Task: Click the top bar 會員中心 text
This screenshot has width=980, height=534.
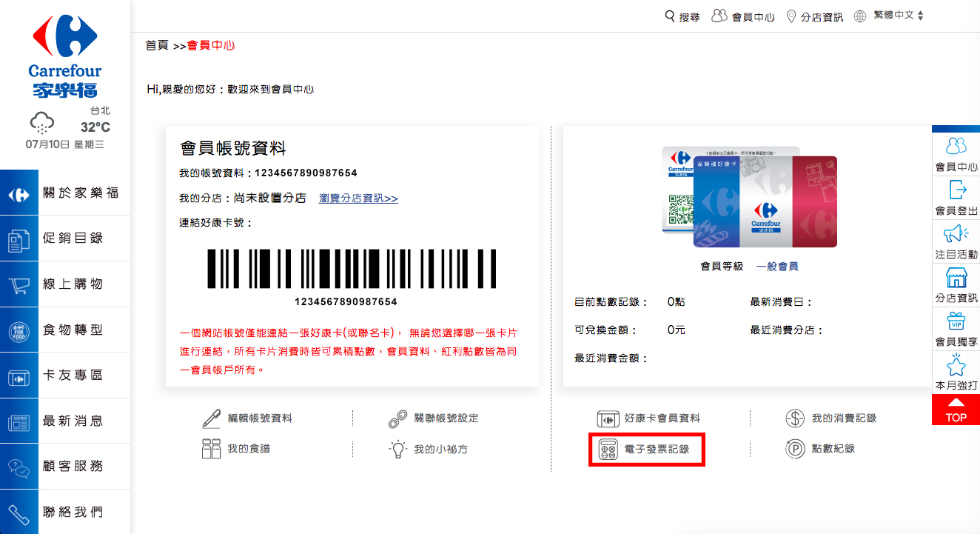Action: (x=754, y=17)
